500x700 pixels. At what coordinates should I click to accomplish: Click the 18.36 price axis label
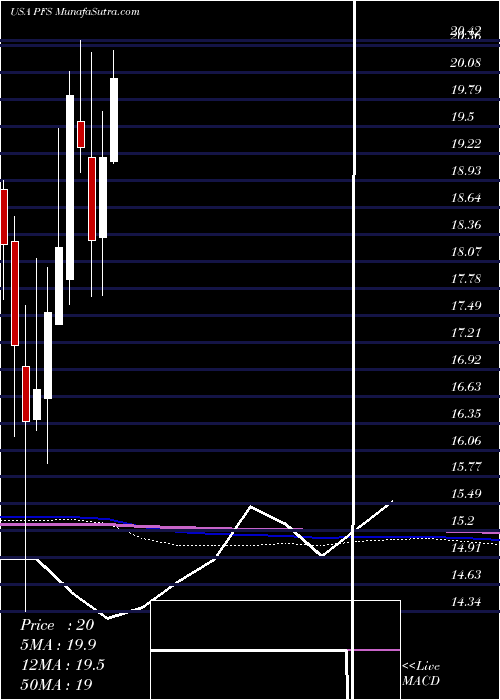[466, 225]
